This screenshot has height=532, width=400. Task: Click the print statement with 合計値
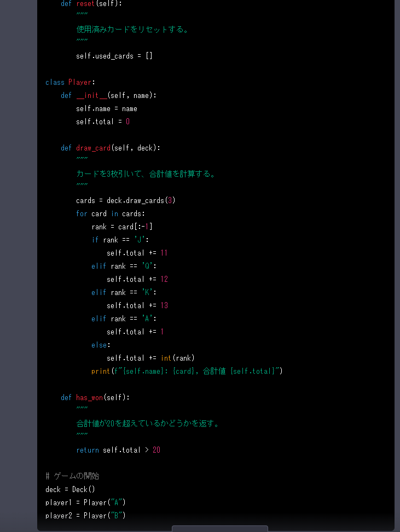187,371
